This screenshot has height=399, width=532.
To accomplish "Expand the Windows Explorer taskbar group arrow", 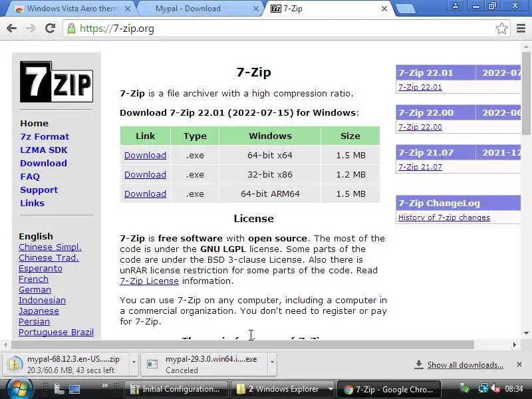I will (331, 389).
